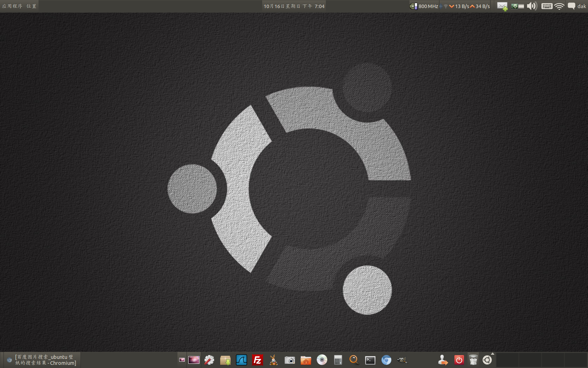The image size is (588, 368).
Task: Open the Calculator launcher
Action: 338,360
